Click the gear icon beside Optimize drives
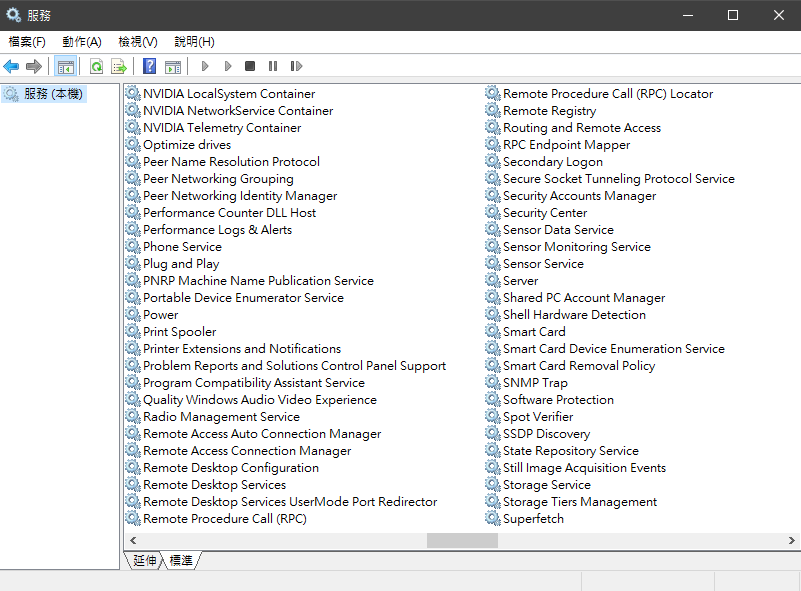Screen dimensions: 801x591 coord(133,145)
